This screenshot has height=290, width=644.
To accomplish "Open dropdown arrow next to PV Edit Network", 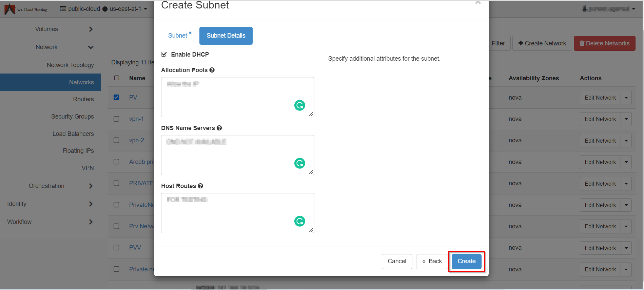I will click(626, 98).
